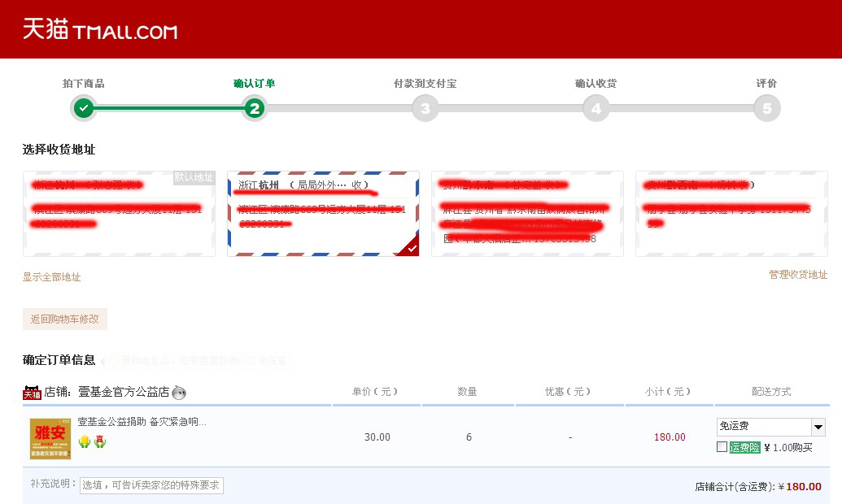Click the Tmall logo in header
Image resolution: width=842 pixels, height=504 pixels.
tap(99, 31)
